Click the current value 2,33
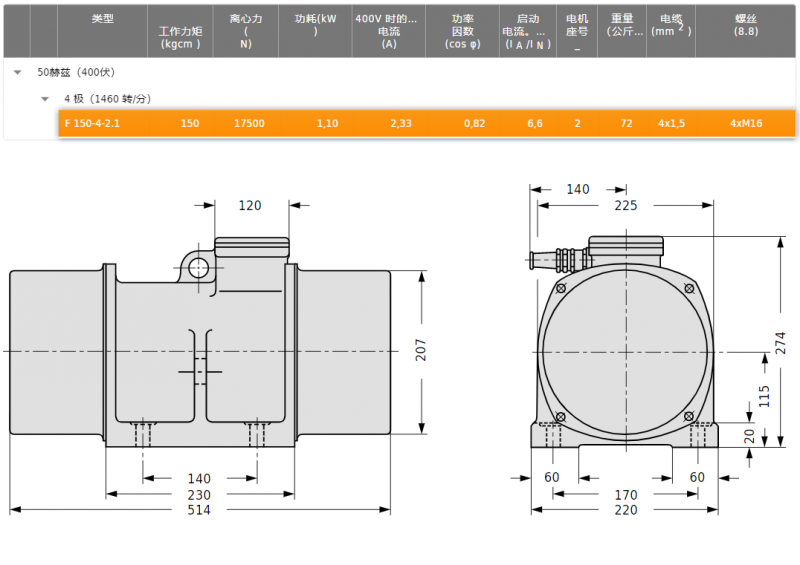 (401, 124)
